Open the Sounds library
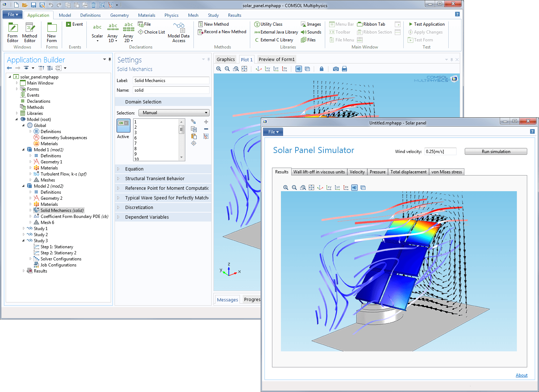The image size is (539, 392). [x=311, y=32]
